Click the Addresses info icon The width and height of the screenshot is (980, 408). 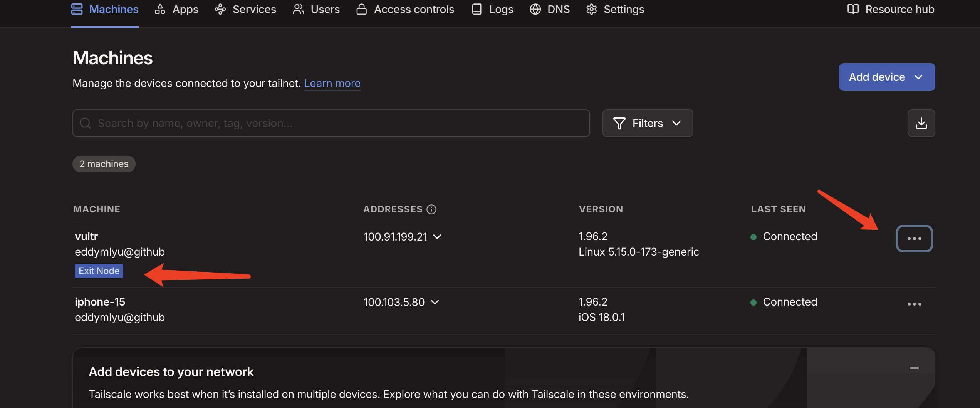tap(431, 209)
